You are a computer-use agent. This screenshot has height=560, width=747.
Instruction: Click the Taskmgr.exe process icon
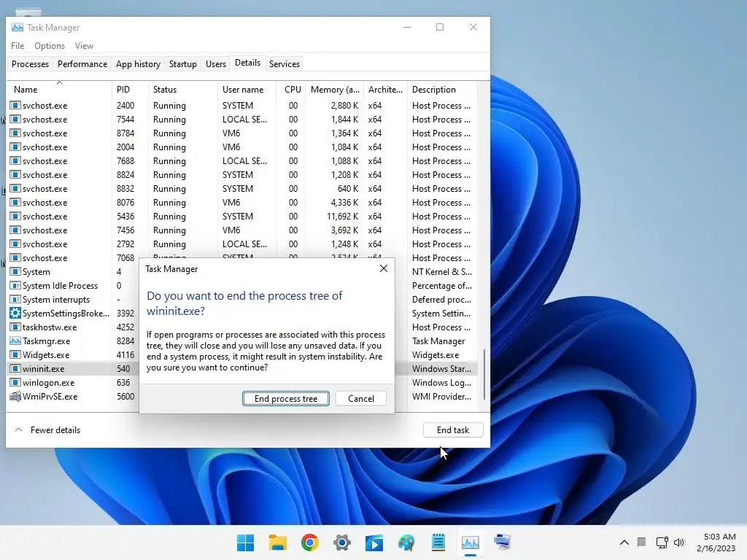tap(15, 341)
